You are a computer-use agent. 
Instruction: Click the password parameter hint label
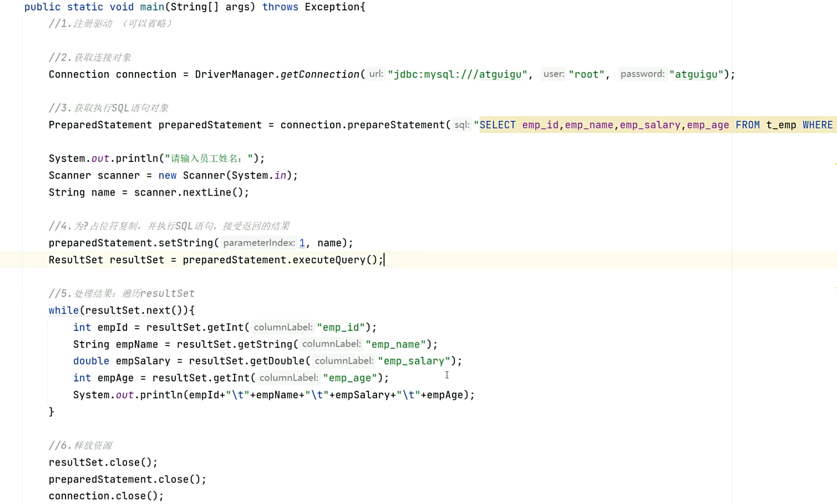point(642,74)
